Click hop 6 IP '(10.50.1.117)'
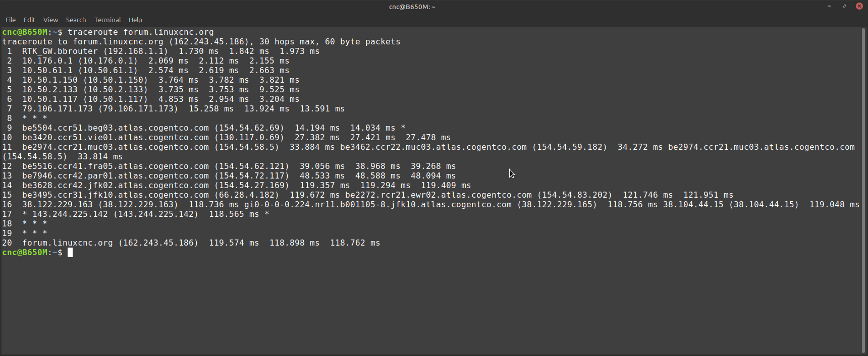 (x=116, y=99)
